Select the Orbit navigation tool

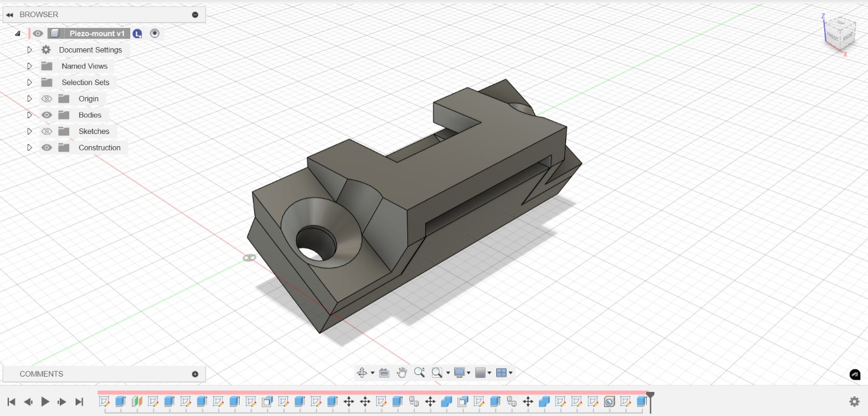(x=362, y=373)
